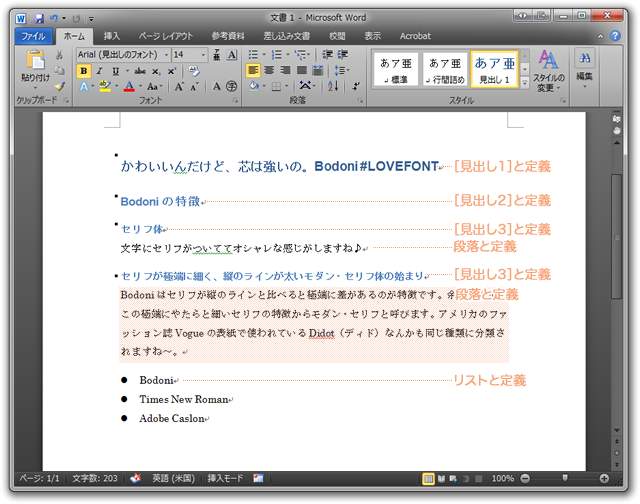Click the Paste clipboard icon

[x=36, y=60]
